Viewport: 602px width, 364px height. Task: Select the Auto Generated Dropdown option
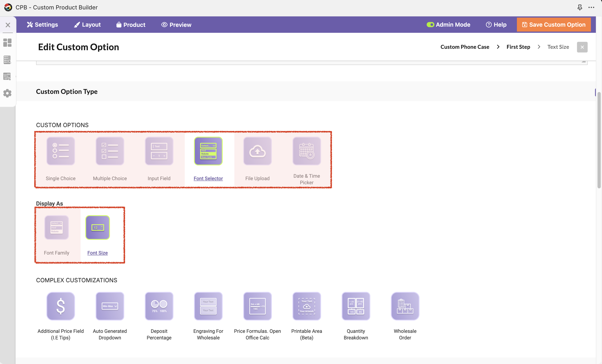point(110,306)
